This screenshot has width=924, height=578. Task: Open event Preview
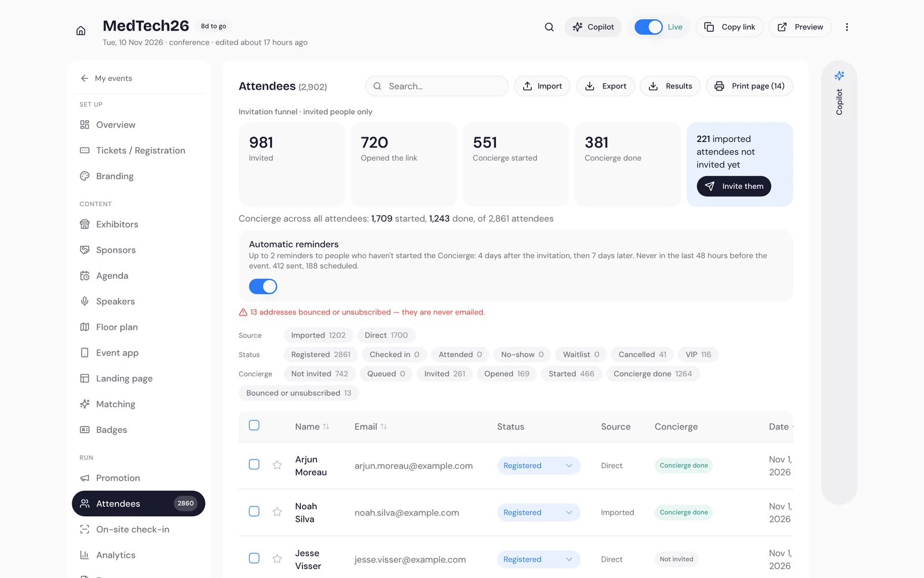[800, 27]
